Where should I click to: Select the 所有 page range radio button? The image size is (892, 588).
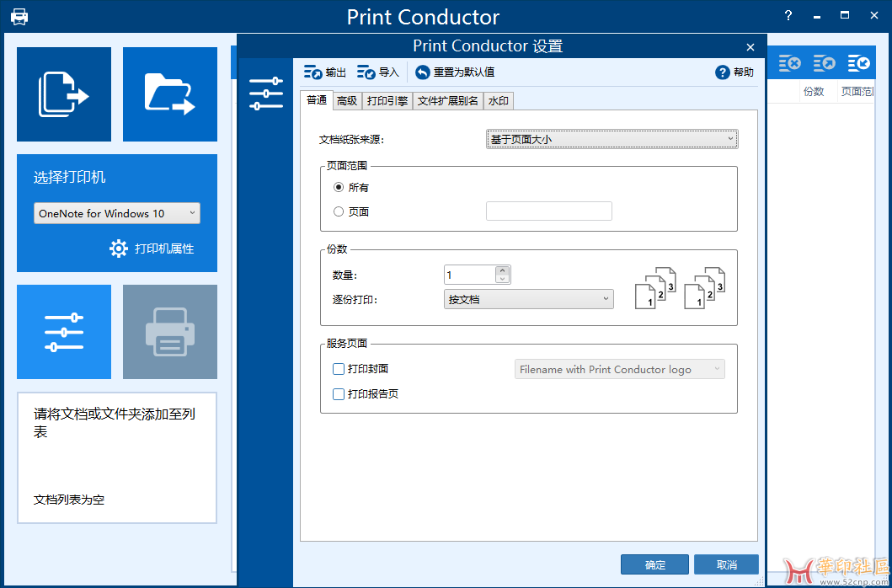pos(339,187)
